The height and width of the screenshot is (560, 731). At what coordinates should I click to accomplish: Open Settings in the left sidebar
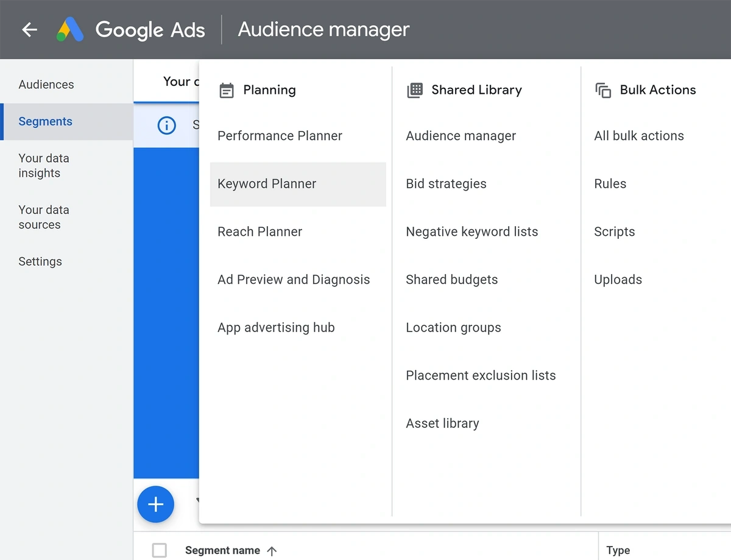(x=40, y=261)
